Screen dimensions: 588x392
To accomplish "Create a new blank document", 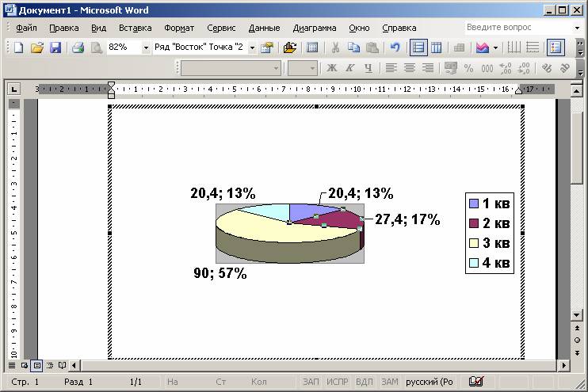I will 18,48.
